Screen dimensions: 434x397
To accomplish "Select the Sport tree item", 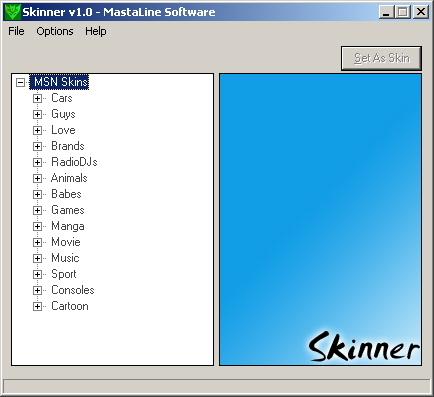I will point(64,274).
